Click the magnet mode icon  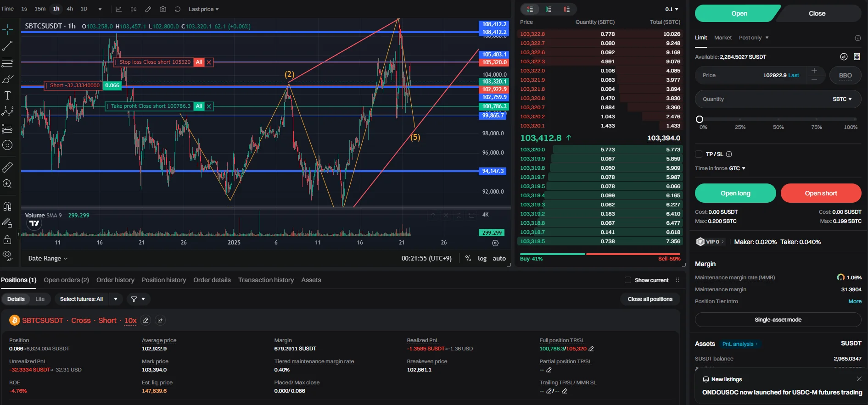(7, 206)
